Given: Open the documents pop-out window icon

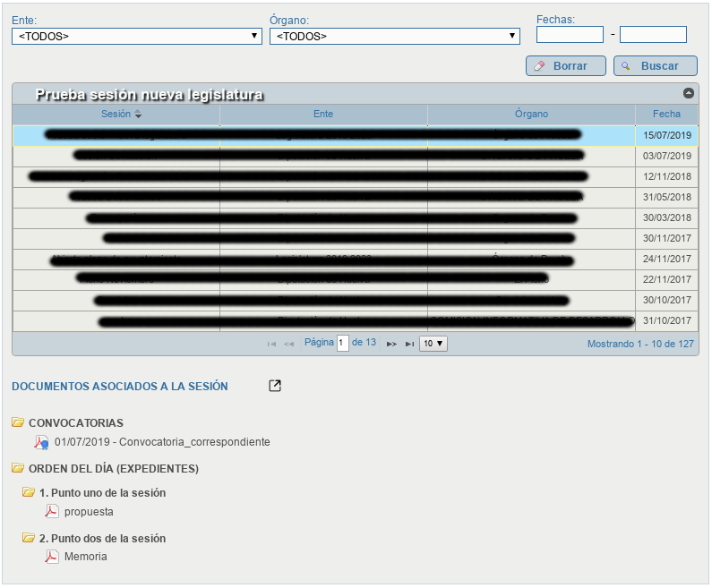Looking at the screenshot, I should pyautogui.click(x=275, y=386).
